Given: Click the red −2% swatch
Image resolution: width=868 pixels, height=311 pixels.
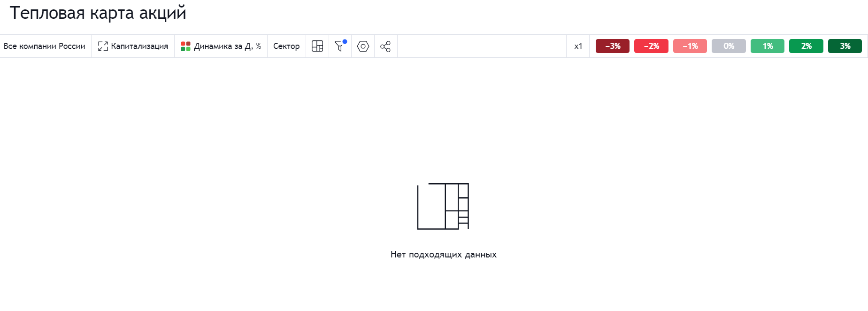Looking at the screenshot, I should coord(651,46).
